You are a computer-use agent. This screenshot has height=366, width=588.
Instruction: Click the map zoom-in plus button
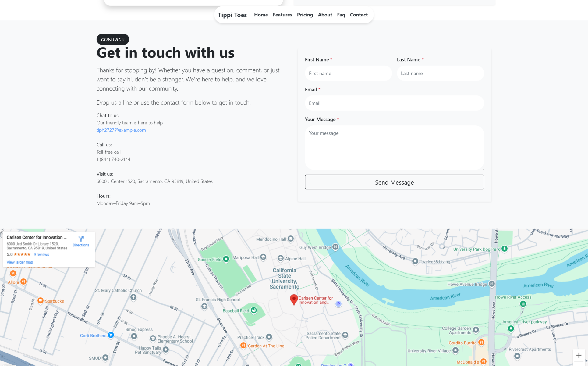tap(579, 355)
